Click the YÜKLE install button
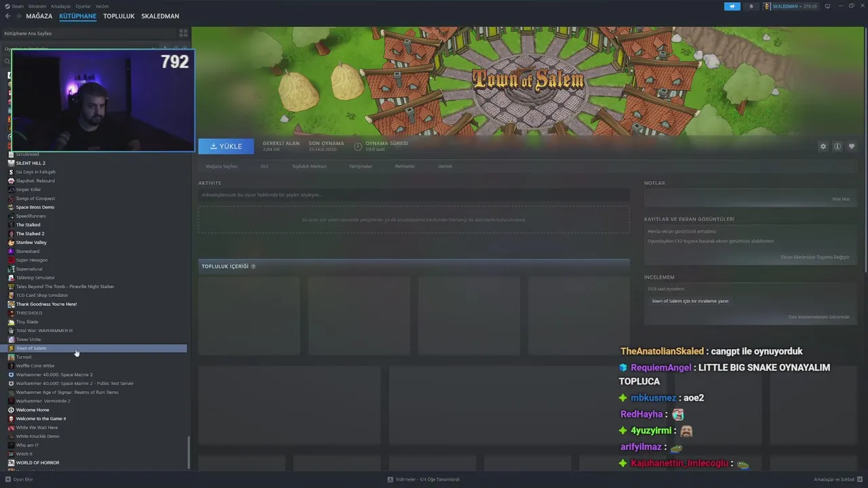868x488 pixels. click(x=226, y=146)
